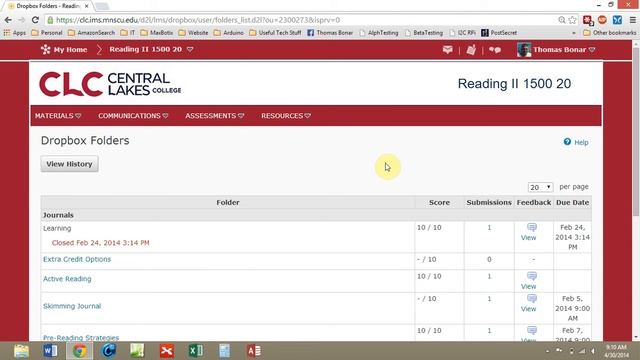
Task: Click feedback bubble icon for Active Reading row
Action: click(x=531, y=276)
